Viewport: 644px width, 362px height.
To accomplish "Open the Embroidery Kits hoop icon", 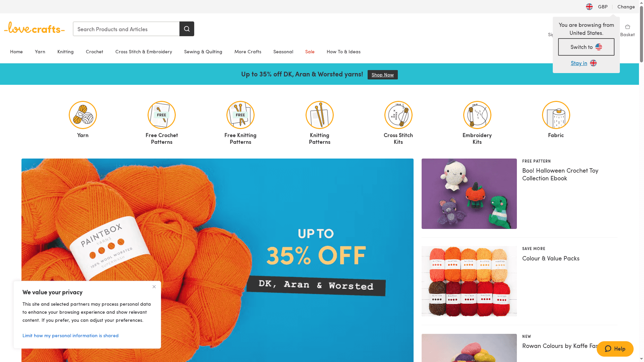I will (x=477, y=115).
